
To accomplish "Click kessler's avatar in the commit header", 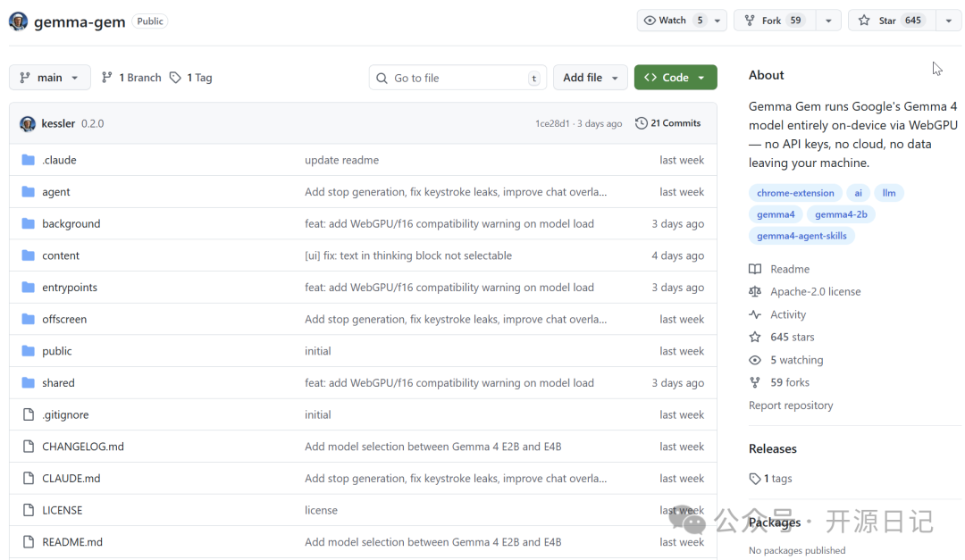I will point(28,123).
